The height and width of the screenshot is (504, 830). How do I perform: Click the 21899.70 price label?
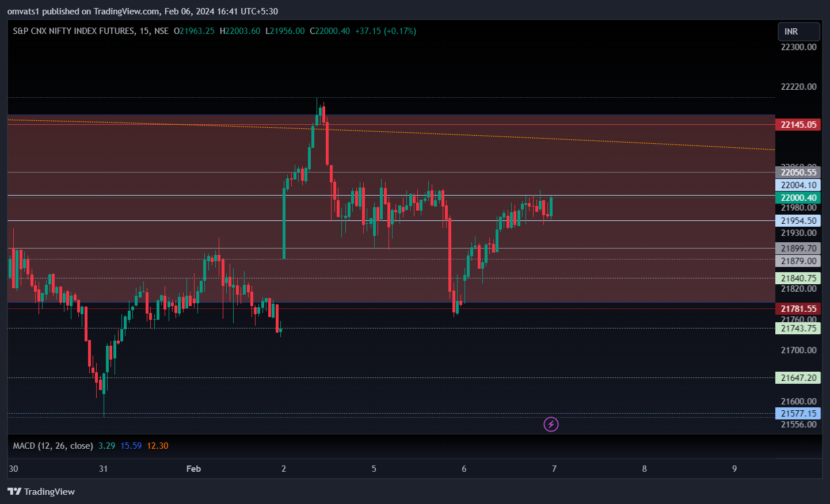point(798,249)
